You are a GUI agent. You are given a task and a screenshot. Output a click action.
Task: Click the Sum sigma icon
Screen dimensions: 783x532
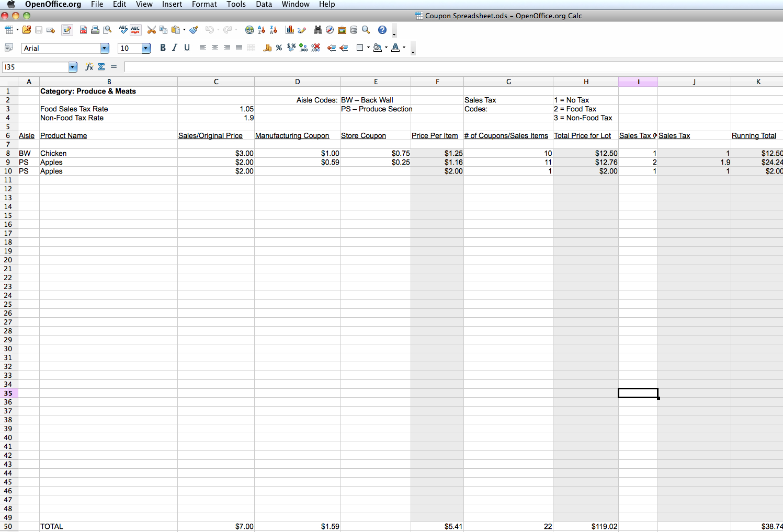(101, 67)
